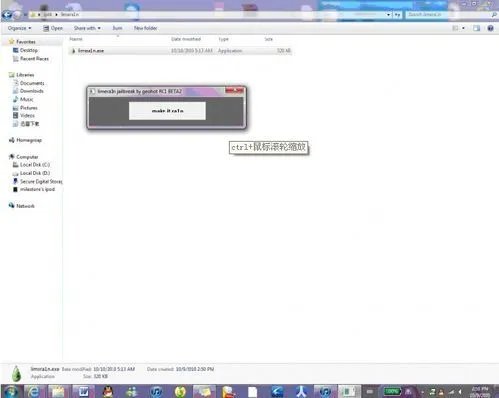Sort files by Name column

[x=76, y=39]
